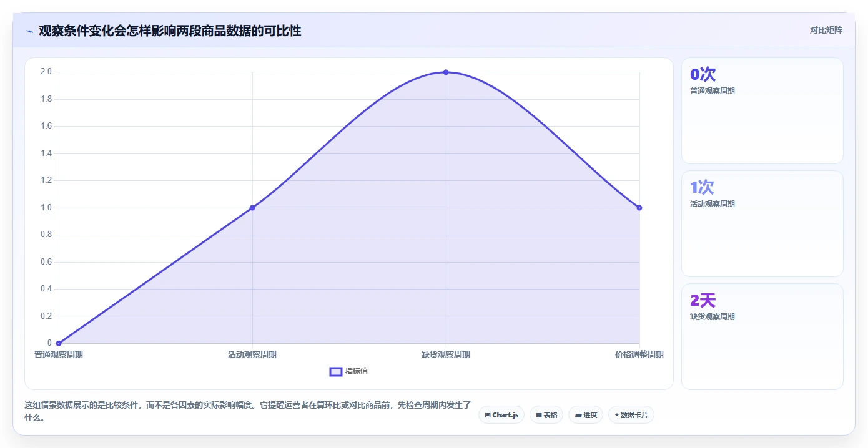Click the y-axis value 1.0

pyautogui.click(x=46, y=208)
